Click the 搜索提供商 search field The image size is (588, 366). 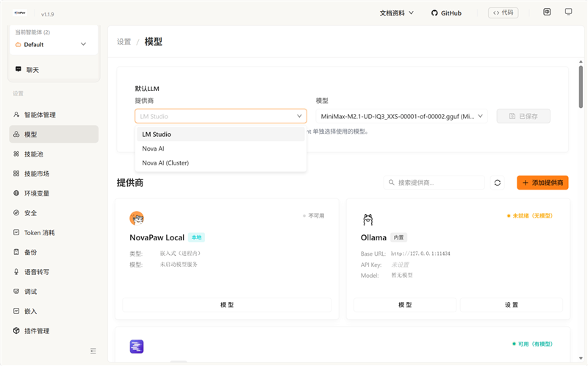pos(434,182)
